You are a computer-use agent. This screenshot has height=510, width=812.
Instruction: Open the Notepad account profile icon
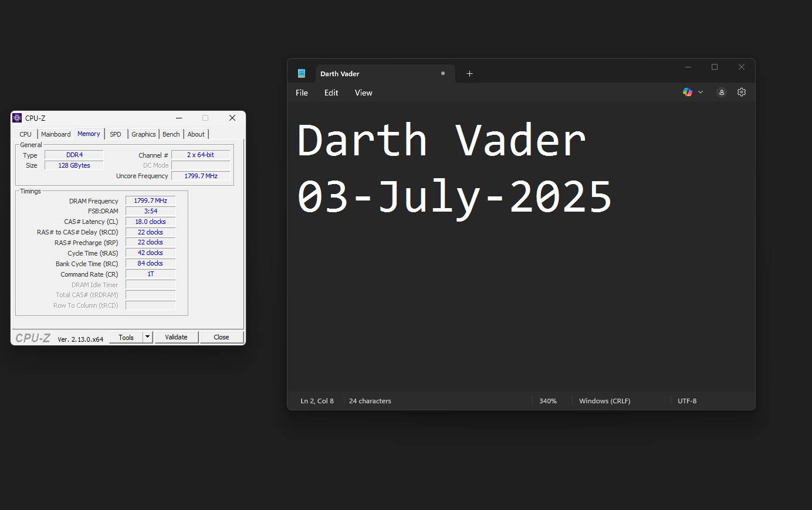point(722,92)
